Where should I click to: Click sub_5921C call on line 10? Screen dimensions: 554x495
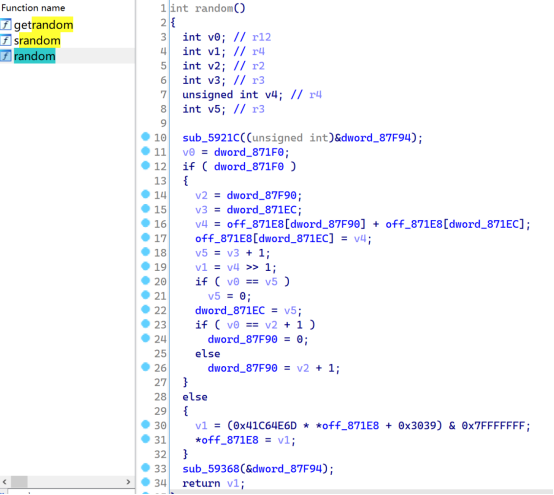(x=211, y=138)
